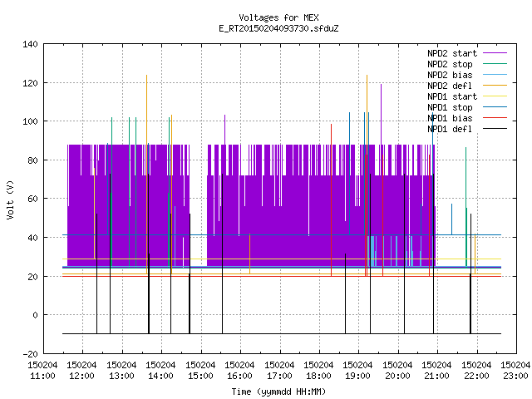
Task: Click the 'NPD2 defl' legend label
Action: (450, 86)
